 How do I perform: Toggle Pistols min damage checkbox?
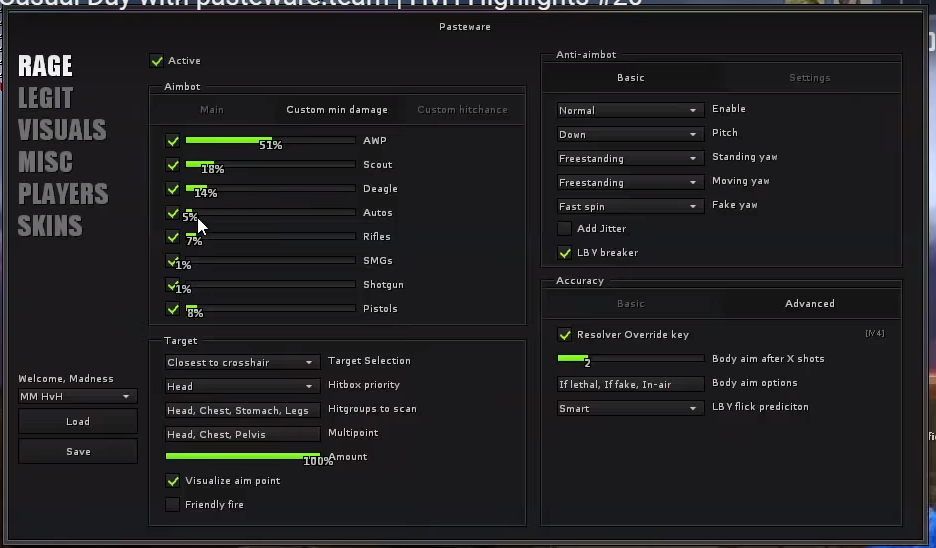click(173, 309)
